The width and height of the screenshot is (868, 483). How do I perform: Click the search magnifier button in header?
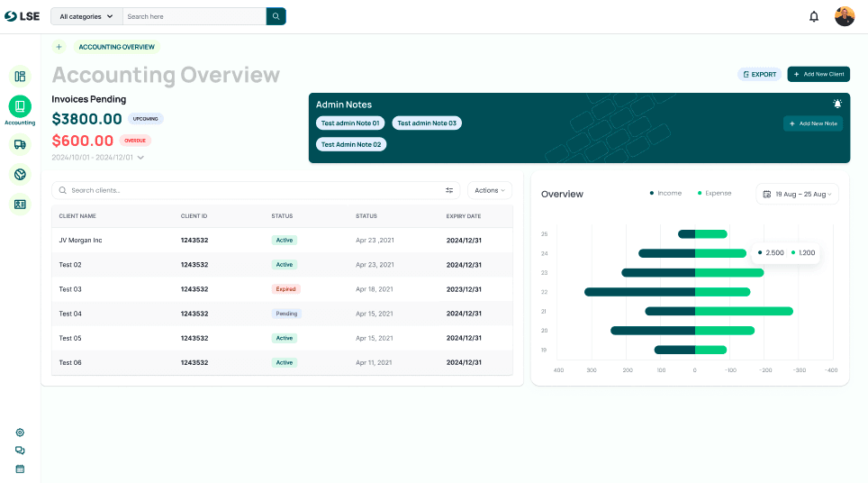point(276,16)
